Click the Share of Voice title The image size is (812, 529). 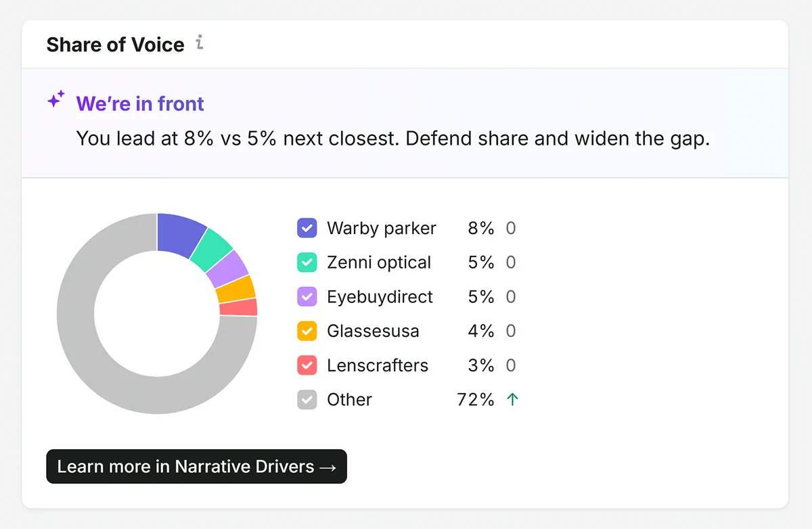[x=115, y=45]
